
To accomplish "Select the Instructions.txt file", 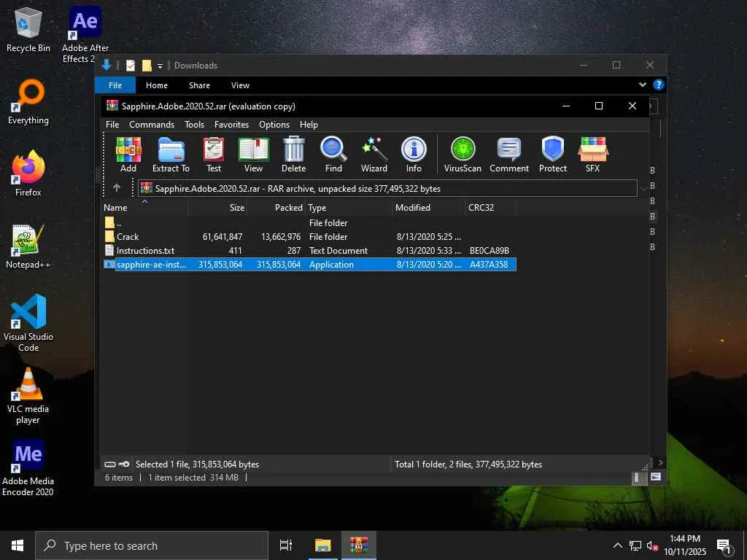I will [309, 251].
